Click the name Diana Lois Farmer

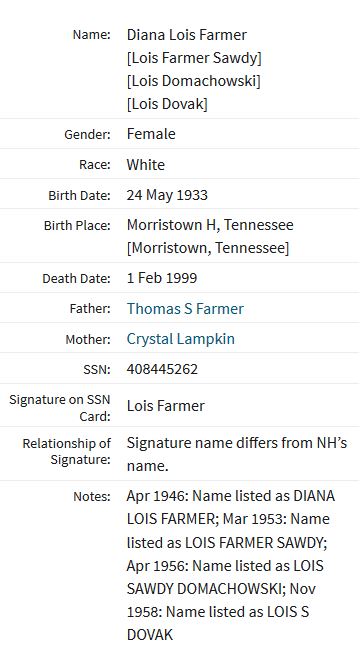[x=187, y=35]
